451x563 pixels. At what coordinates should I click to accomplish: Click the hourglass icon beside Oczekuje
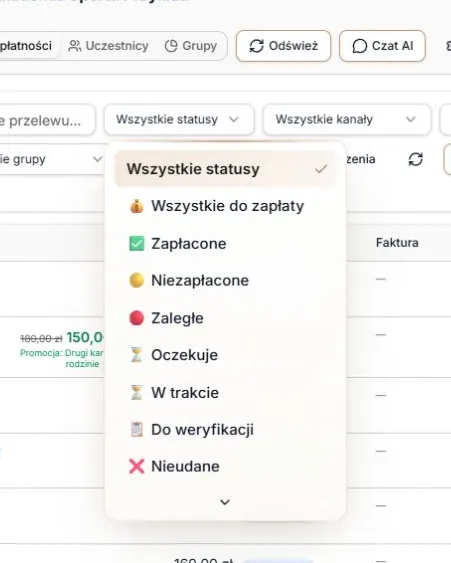[x=136, y=355]
